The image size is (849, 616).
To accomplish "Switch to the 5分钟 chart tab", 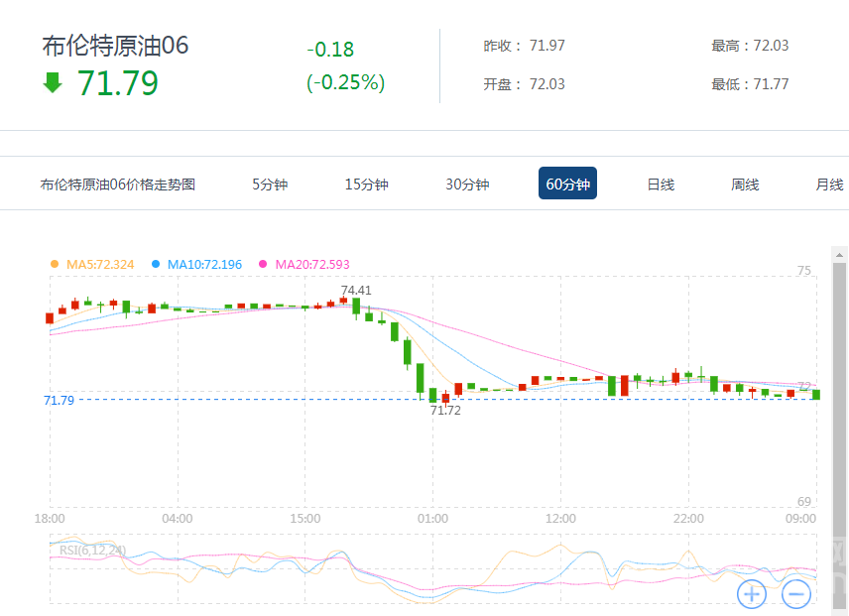I will point(270,185).
